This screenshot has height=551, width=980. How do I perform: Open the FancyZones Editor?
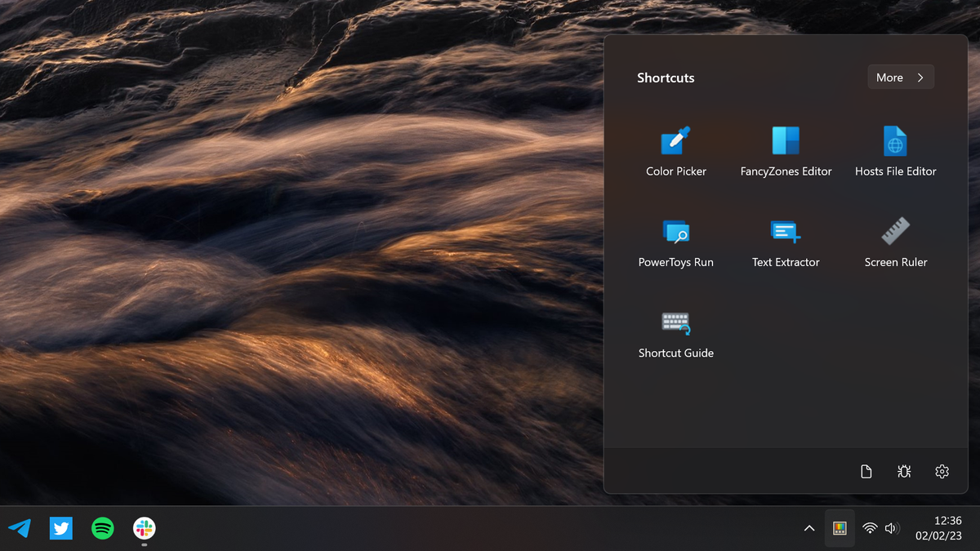(x=786, y=152)
